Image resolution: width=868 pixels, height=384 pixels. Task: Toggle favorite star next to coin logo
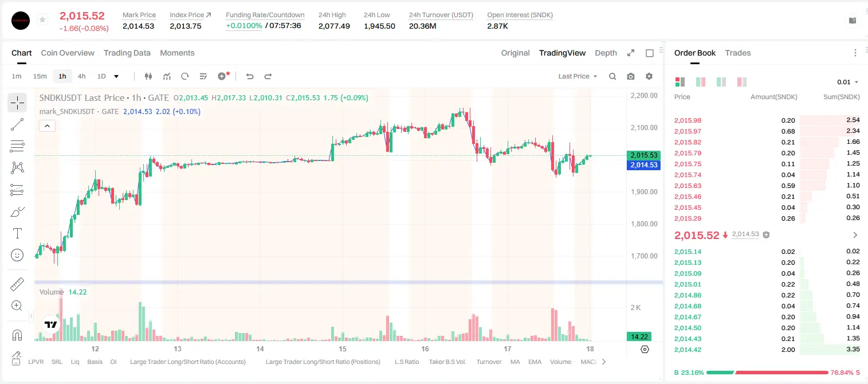tap(42, 20)
